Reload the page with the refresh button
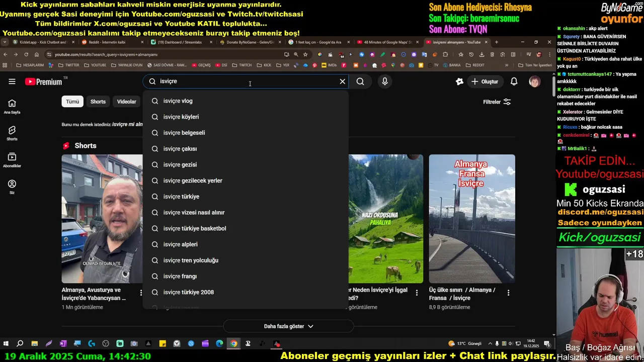This screenshot has height=362, width=644. (26, 54)
